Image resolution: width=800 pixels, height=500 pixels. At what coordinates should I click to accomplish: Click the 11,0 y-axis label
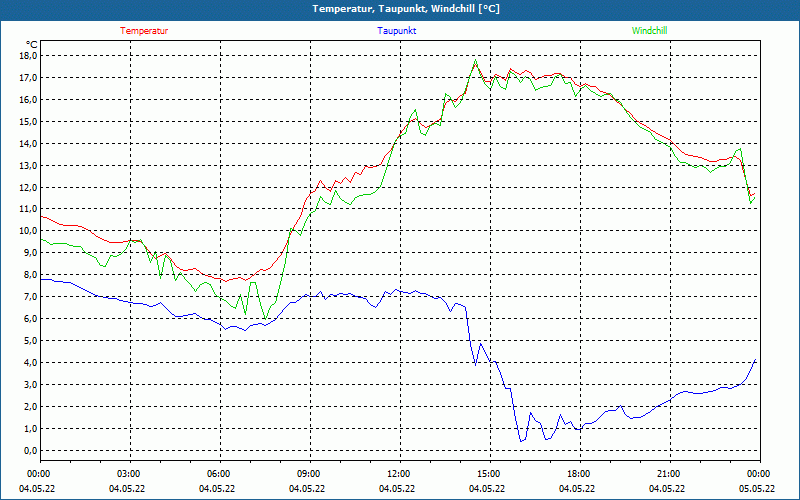click(28, 209)
